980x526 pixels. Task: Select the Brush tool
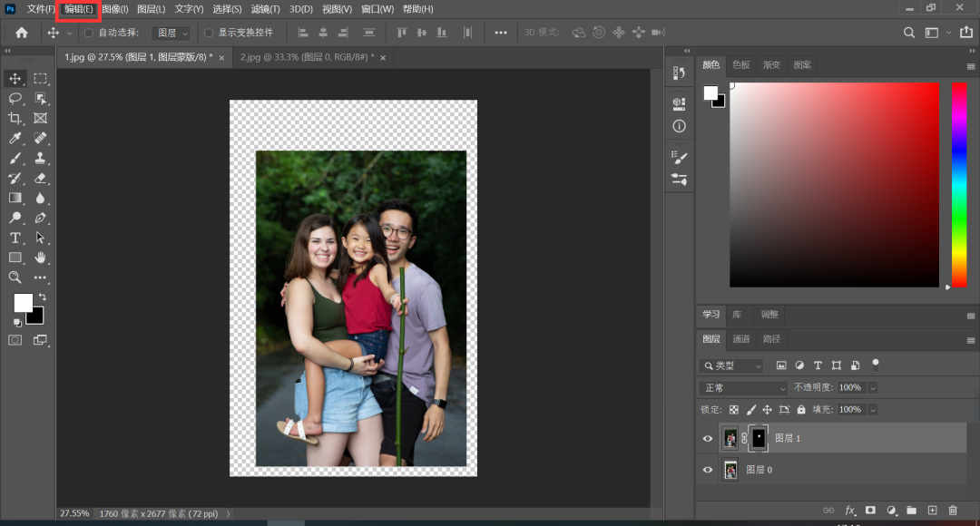pos(15,158)
